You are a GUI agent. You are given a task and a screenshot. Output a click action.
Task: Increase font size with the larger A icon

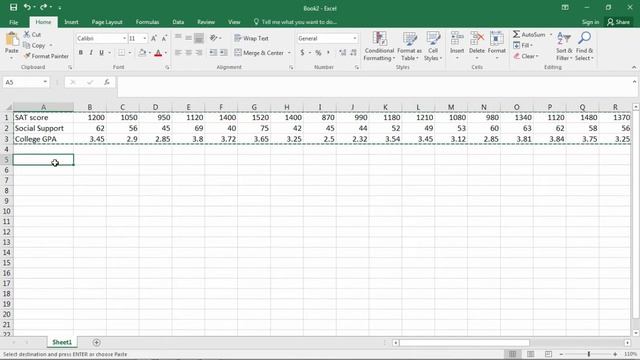pos(153,38)
